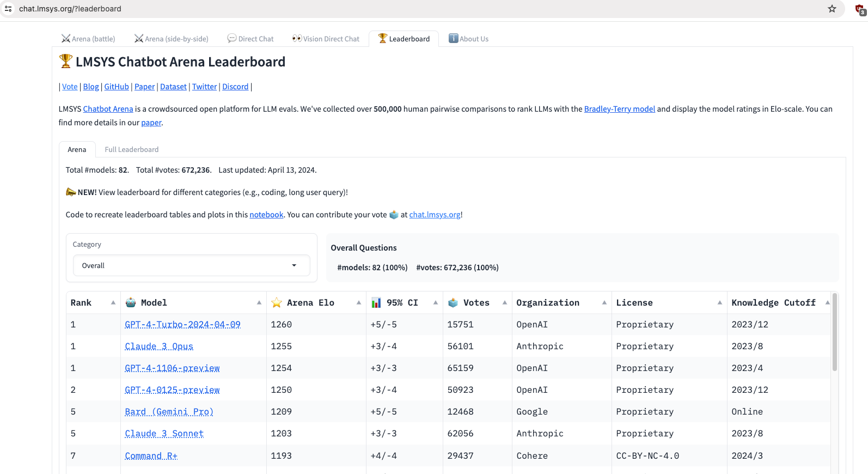Open GPT-4-Turbo-2024-04-09 model link
Image resolution: width=868 pixels, height=474 pixels.
tap(182, 325)
